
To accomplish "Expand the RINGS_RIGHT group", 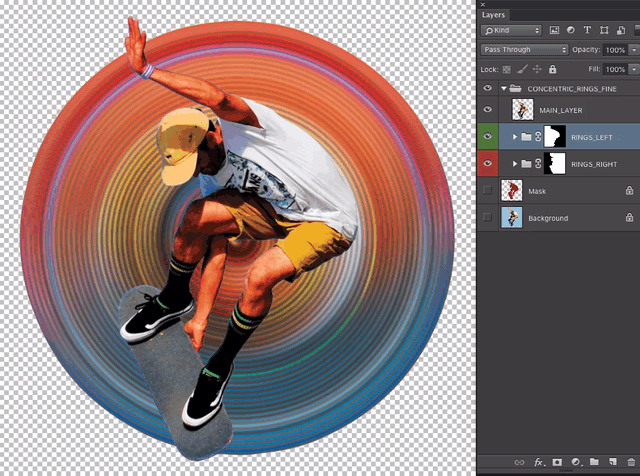I will pyautogui.click(x=515, y=164).
